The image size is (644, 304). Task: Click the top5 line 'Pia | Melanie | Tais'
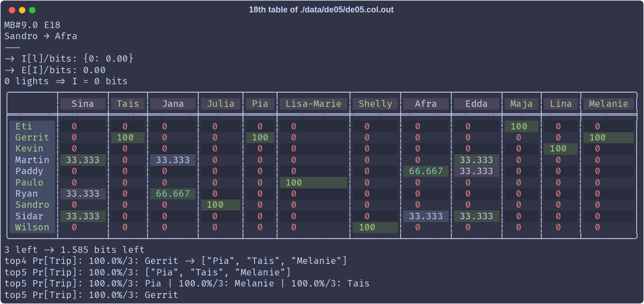point(187,283)
